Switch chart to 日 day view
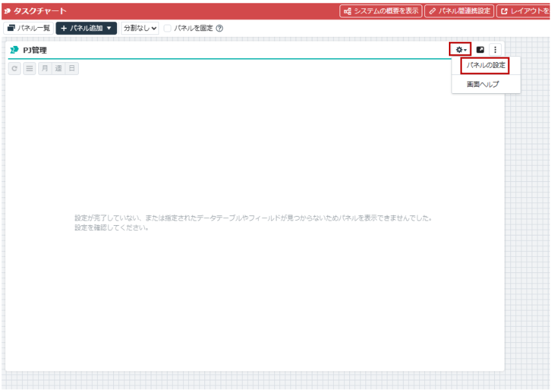553x392 pixels. (72, 68)
